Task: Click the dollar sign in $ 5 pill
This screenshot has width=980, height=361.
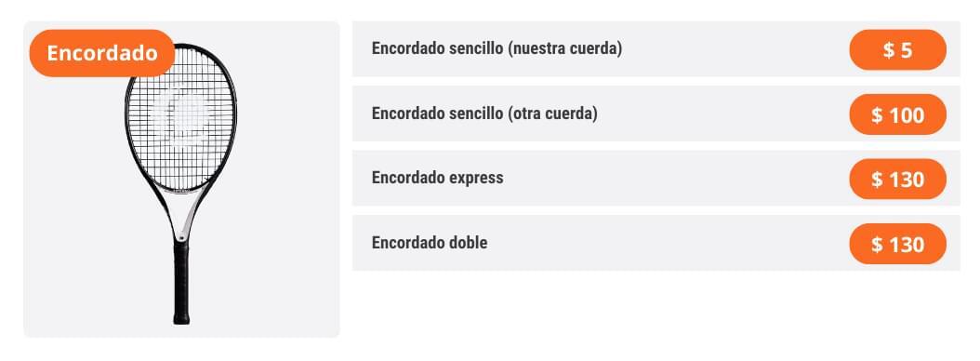Action: click(888, 50)
